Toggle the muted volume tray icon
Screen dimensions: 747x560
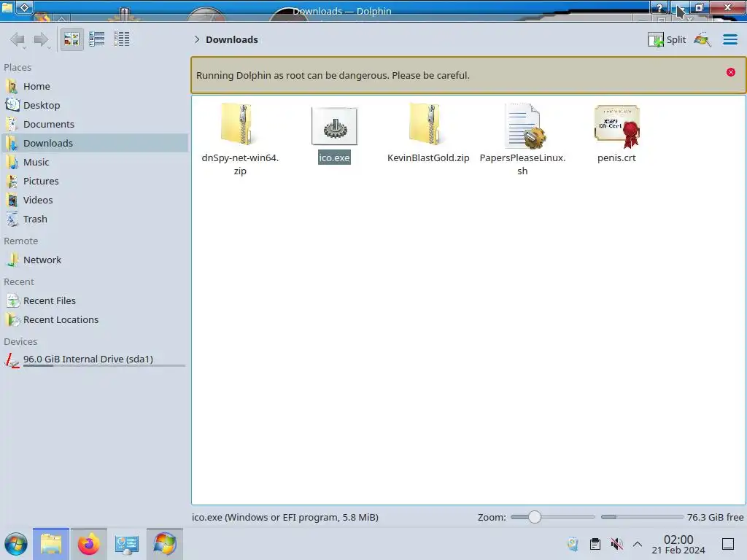[616, 544]
